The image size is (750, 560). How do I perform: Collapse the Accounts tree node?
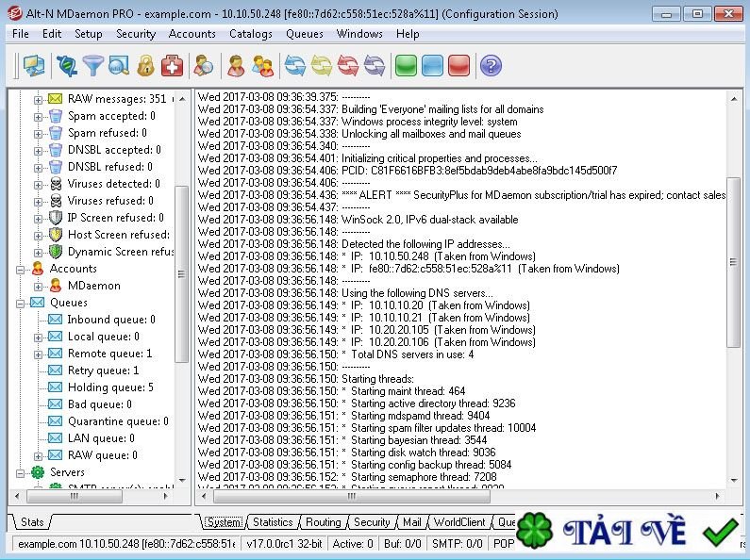(x=20, y=270)
